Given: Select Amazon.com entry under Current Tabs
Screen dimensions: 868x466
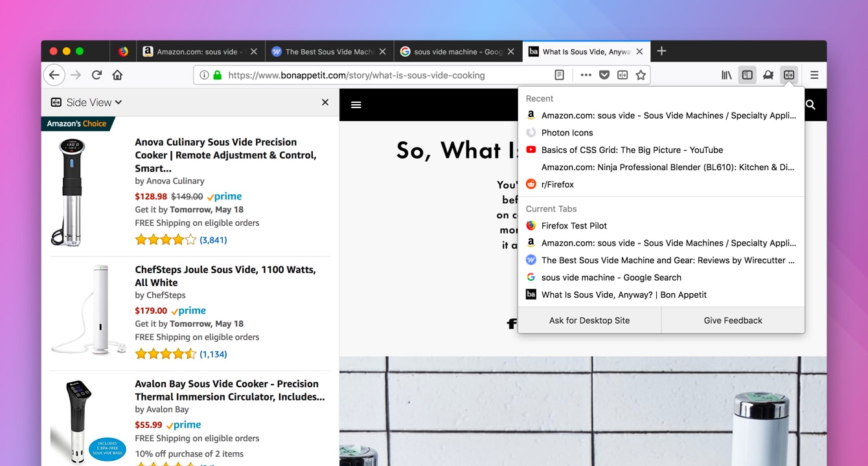Looking at the screenshot, I should (x=661, y=243).
